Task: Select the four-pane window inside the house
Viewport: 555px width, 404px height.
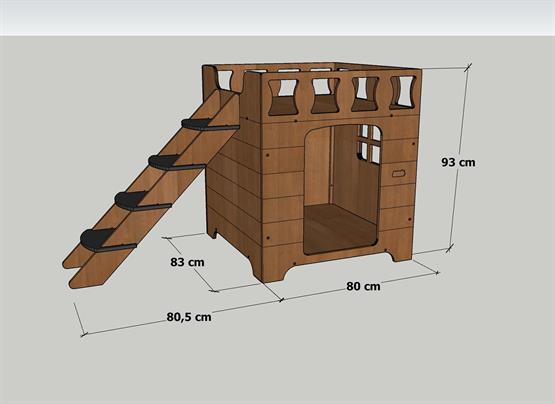Action: click(370, 144)
